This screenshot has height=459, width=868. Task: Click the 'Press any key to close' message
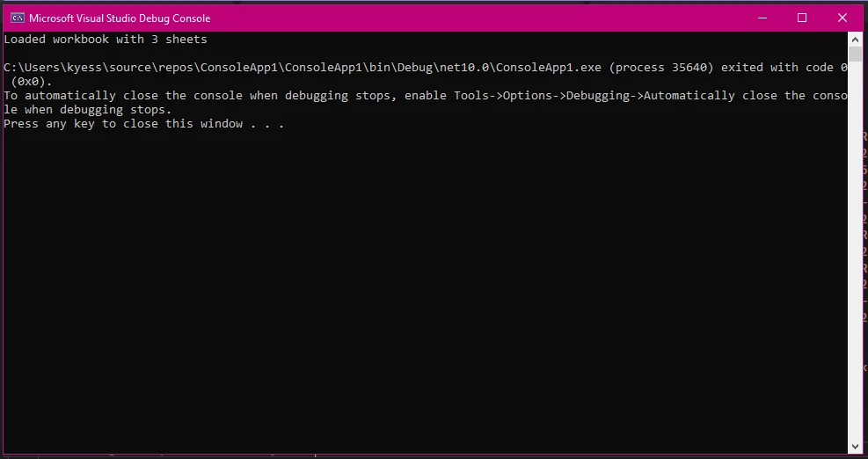(x=143, y=124)
